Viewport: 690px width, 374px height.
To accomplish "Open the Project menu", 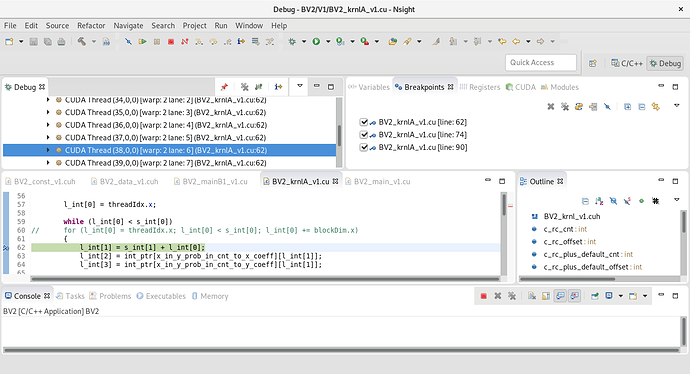I will (195, 26).
